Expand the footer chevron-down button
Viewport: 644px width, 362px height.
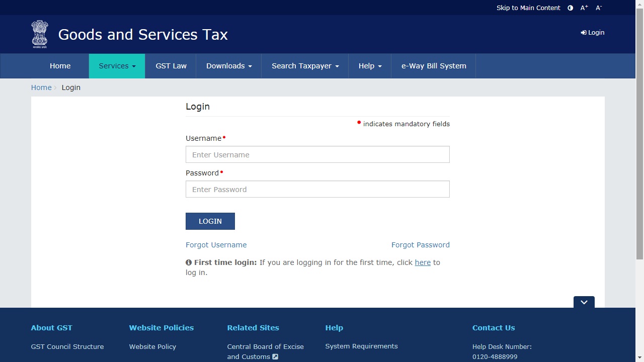(584, 302)
